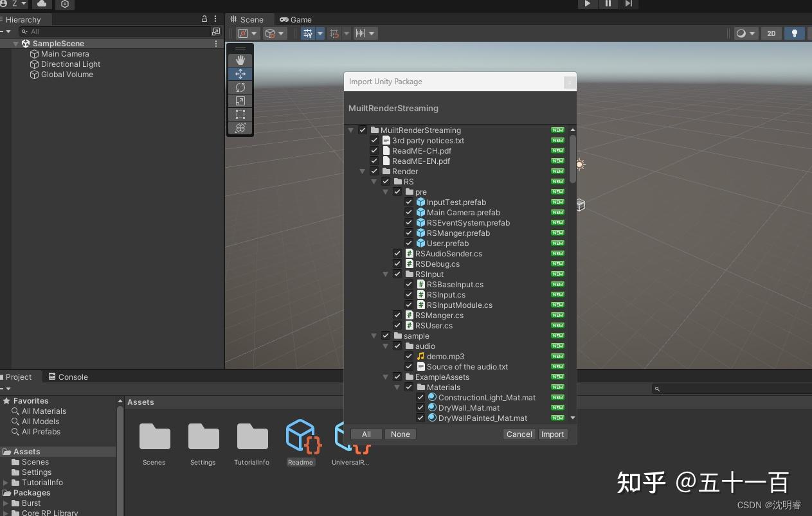This screenshot has width=812, height=516.
Task: Toggle 2D view mode in Scene
Action: pyautogui.click(x=771, y=33)
